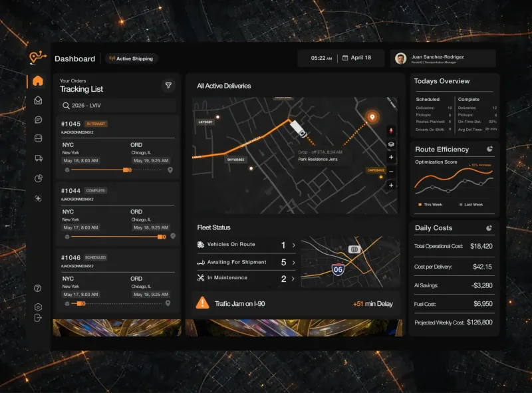Open order #1045 card
Screen dimensions: 532x393
[x=118, y=146]
